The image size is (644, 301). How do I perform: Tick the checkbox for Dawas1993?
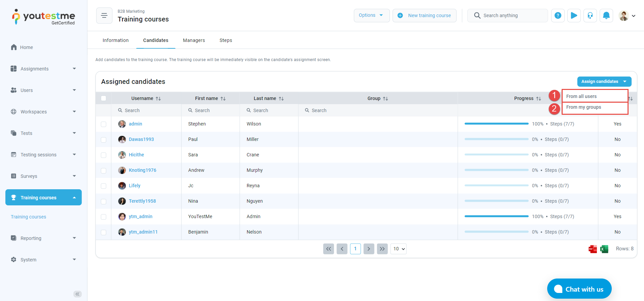104,140
